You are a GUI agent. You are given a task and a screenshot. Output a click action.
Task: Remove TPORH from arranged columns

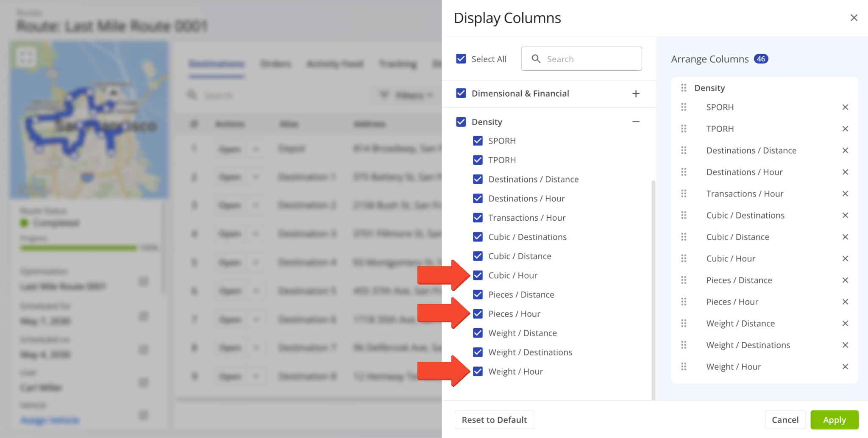(845, 129)
